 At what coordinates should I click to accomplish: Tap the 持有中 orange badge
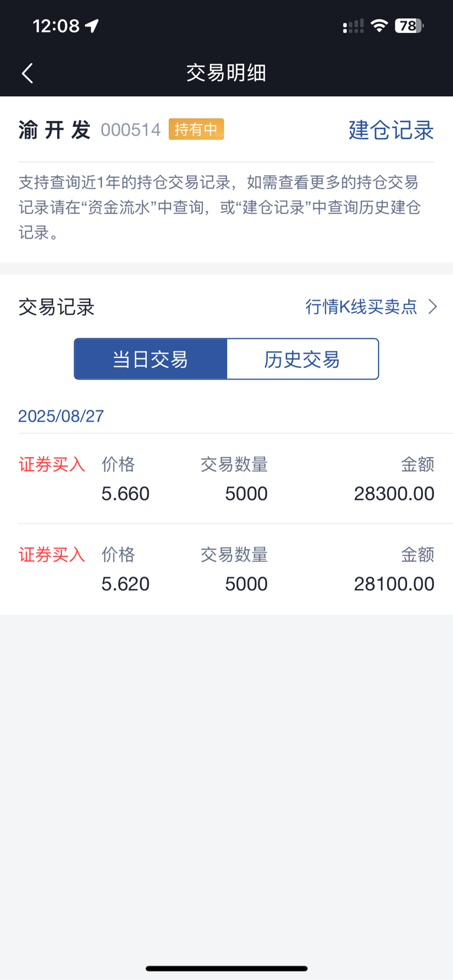click(x=196, y=129)
